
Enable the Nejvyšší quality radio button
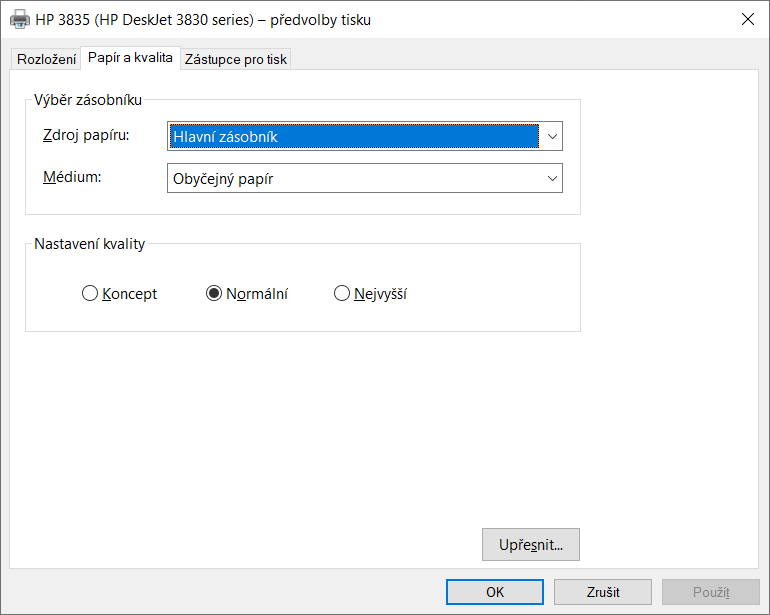point(342,294)
